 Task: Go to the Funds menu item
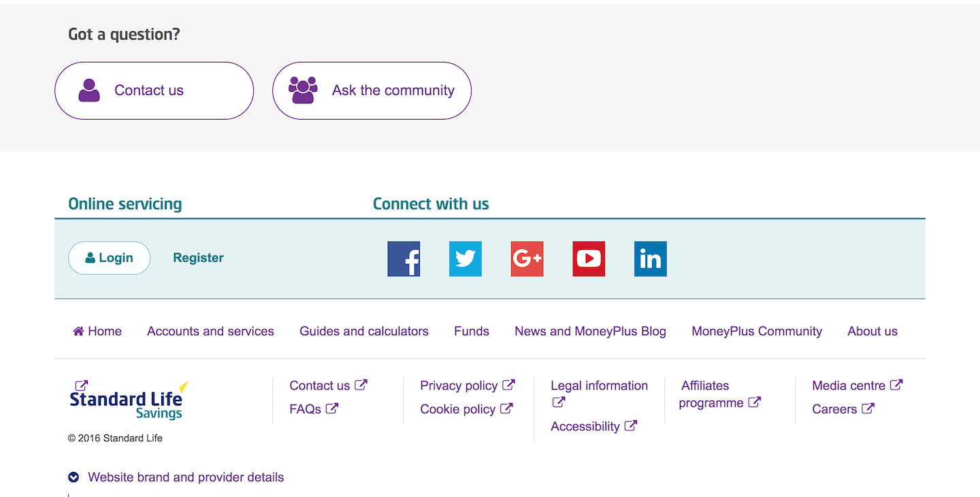pos(472,331)
